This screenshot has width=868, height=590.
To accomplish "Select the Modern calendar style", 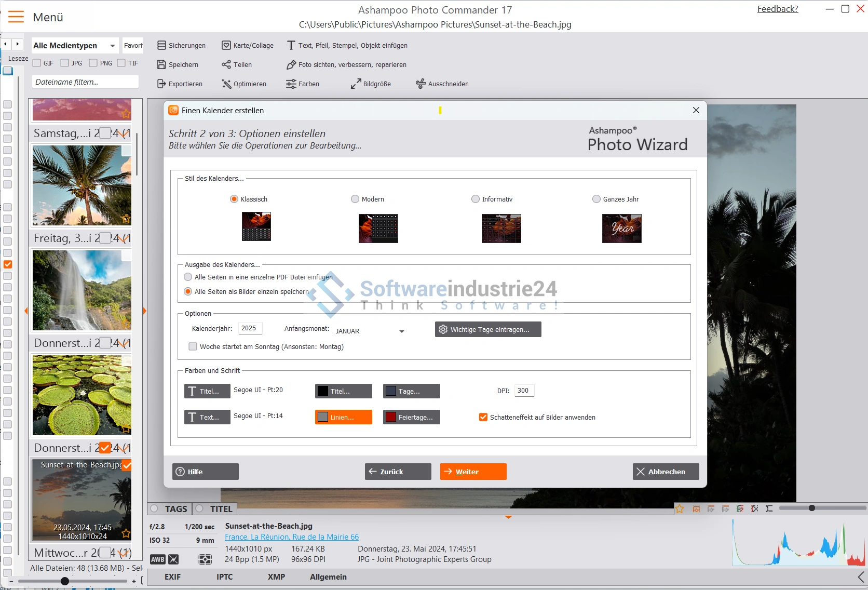I will [x=355, y=199].
